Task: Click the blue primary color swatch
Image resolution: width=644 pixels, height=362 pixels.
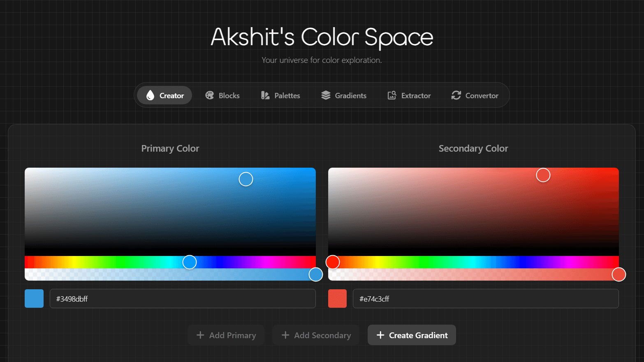Action: click(x=34, y=298)
